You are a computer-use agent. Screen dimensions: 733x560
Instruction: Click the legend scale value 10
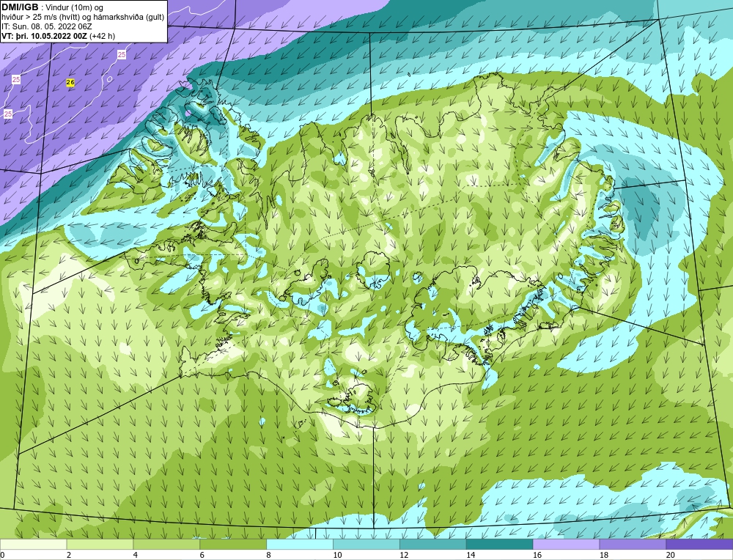(337, 555)
